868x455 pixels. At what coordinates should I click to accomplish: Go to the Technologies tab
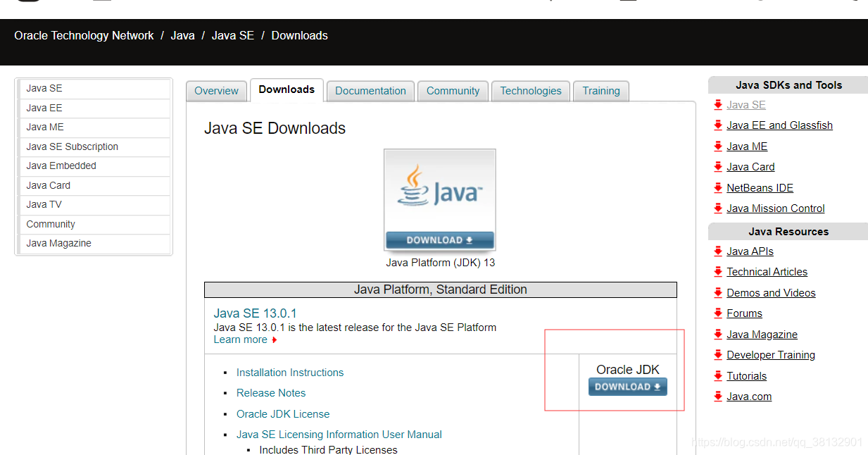pos(531,91)
